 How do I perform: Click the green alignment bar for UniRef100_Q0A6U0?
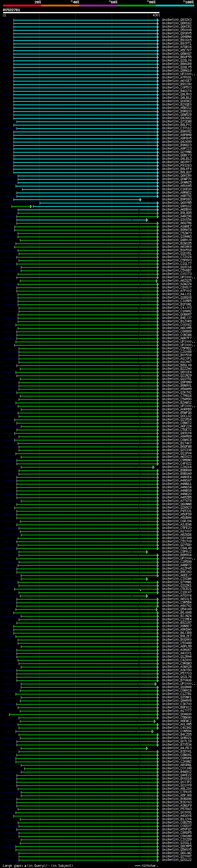coord(84,714)
